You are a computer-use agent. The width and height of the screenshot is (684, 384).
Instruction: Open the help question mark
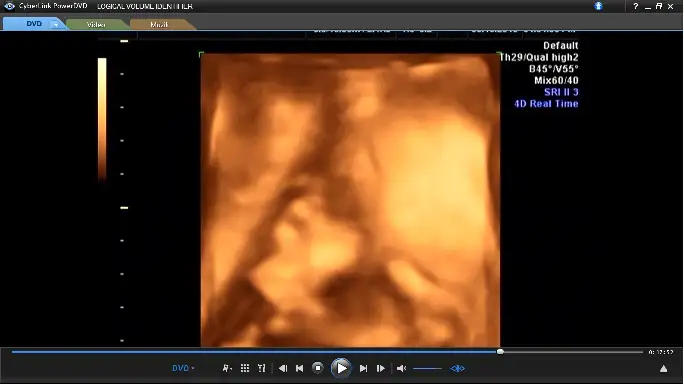click(x=636, y=6)
